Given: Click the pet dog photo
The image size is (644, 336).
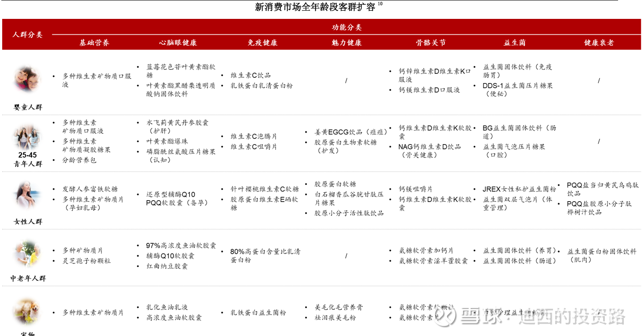Looking at the screenshot, I should [x=28, y=311].
